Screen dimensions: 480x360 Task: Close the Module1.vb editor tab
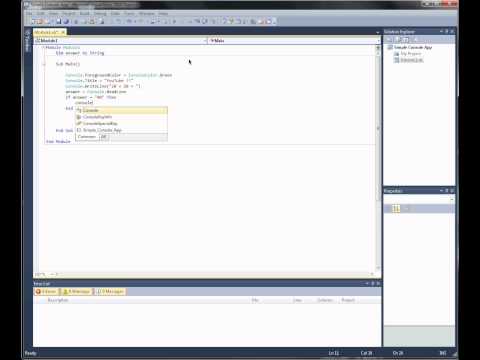click(63, 32)
